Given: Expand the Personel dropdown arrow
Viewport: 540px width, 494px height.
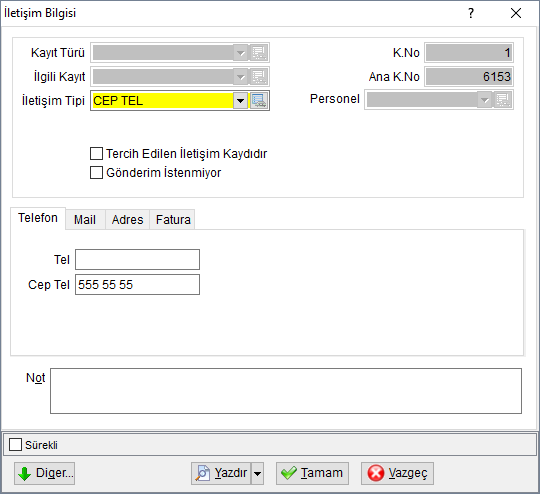Looking at the screenshot, I should pos(485,100).
